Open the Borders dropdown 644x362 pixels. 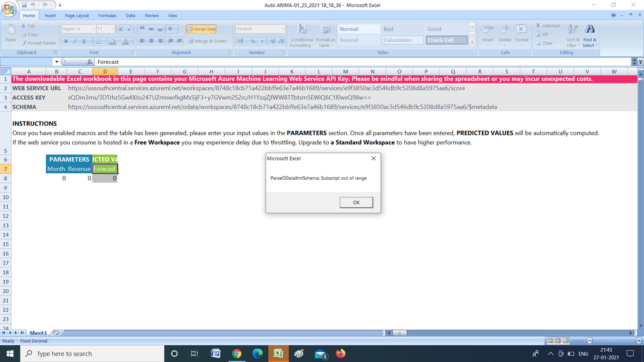coord(103,41)
